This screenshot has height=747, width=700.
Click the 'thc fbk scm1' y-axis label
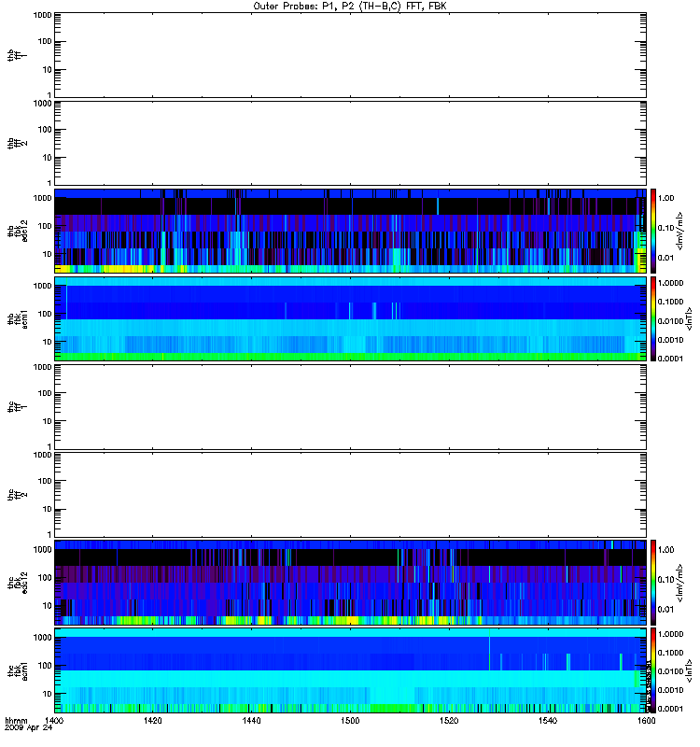(x=17, y=670)
